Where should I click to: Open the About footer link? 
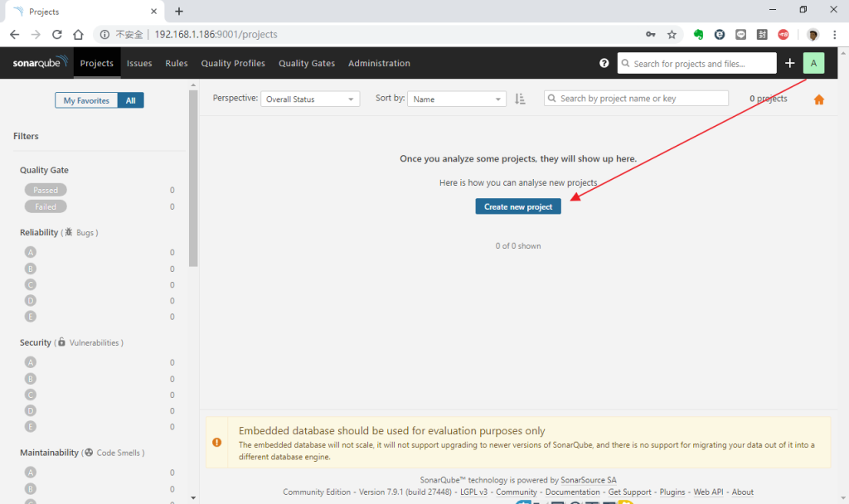tap(742, 492)
